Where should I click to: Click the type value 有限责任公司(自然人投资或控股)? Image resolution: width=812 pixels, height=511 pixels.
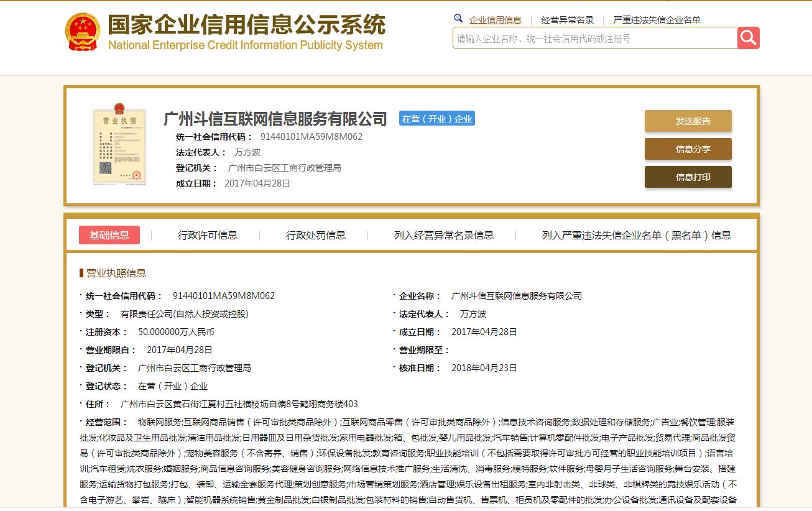185,314
